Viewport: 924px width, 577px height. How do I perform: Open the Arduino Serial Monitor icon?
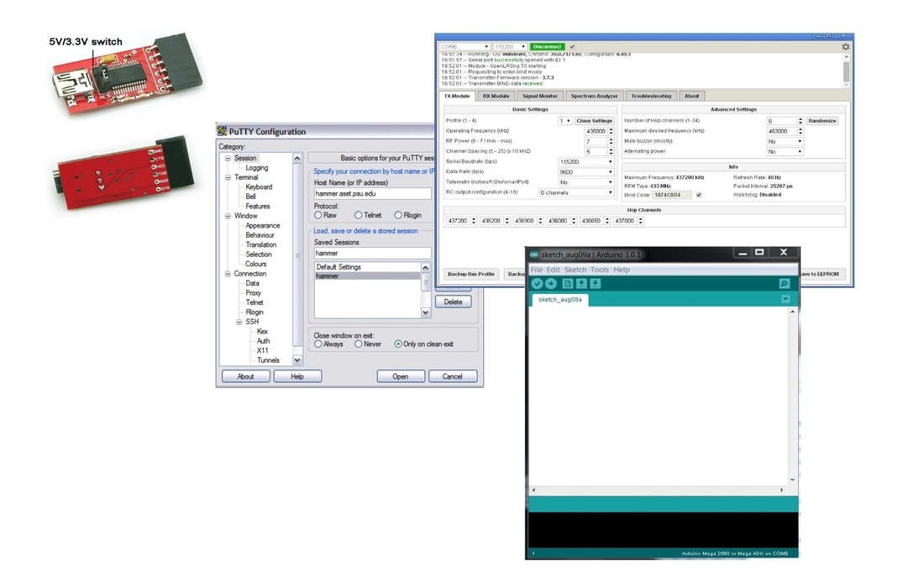coord(785,284)
